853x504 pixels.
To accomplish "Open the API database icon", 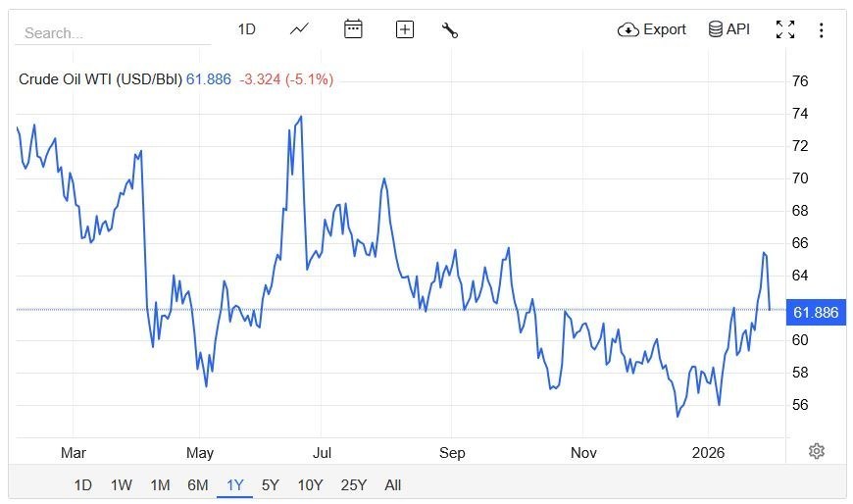I will 716,29.
